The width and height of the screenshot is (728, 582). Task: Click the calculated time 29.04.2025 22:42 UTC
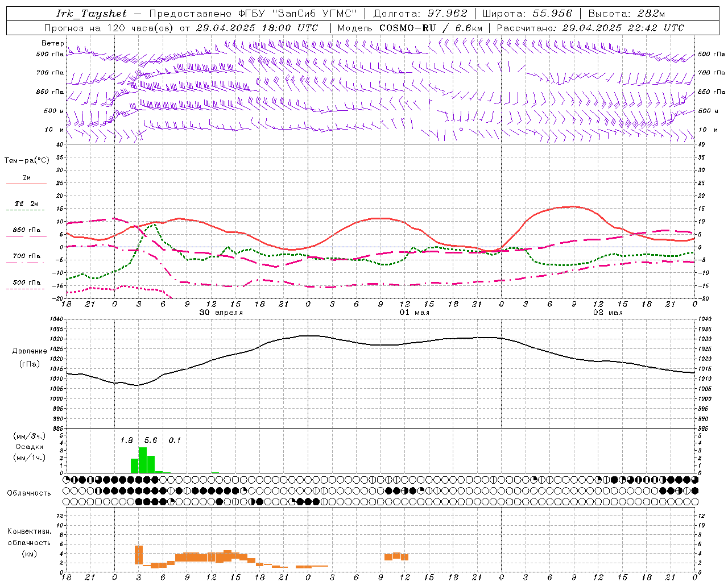(x=623, y=28)
